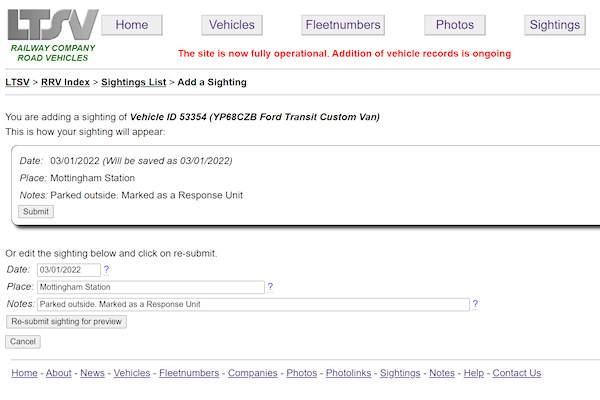Open the Sightings navigation tab
This screenshot has width=600, height=400.
click(x=555, y=25)
